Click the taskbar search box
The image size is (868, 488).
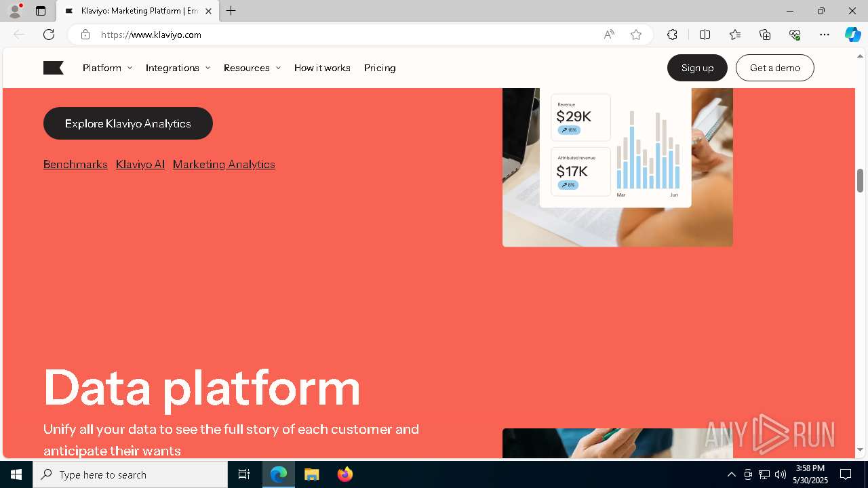tap(130, 474)
